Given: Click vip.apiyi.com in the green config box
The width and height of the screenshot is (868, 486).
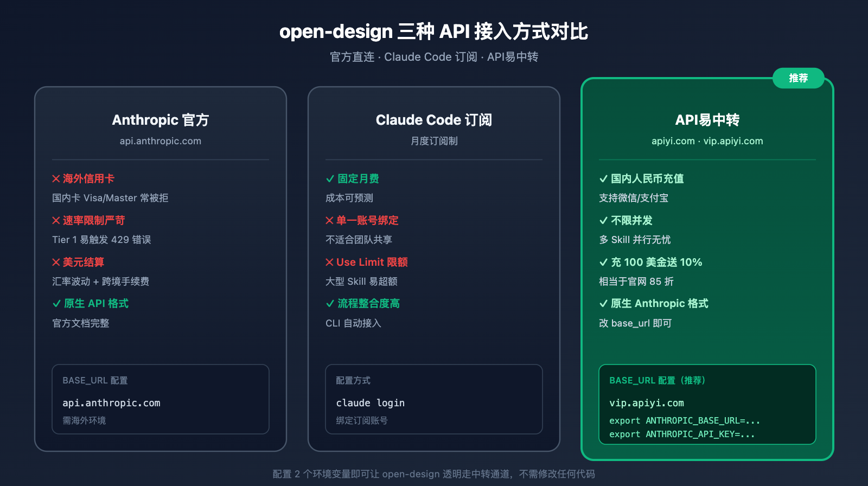Looking at the screenshot, I should coord(647,403).
